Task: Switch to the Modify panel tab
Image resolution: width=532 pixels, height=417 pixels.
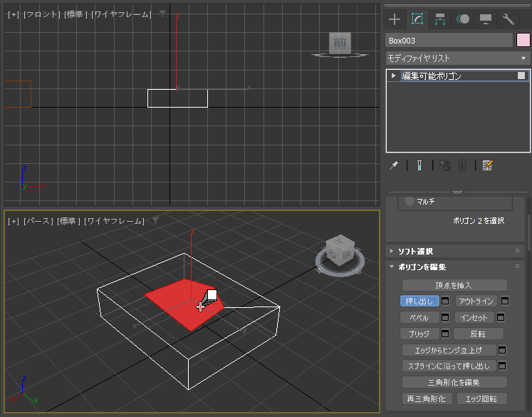Action: (417, 19)
